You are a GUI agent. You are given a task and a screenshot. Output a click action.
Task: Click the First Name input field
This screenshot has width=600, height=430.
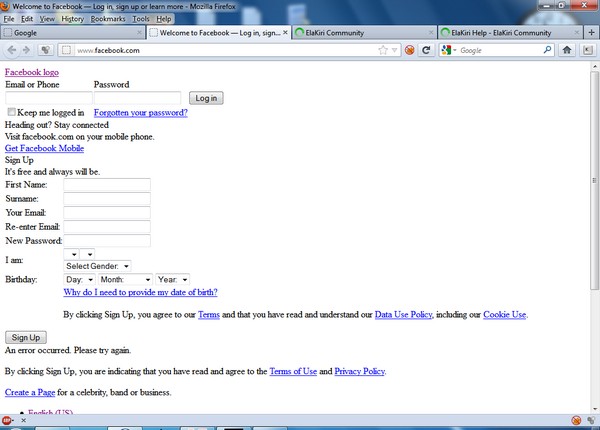107,185
